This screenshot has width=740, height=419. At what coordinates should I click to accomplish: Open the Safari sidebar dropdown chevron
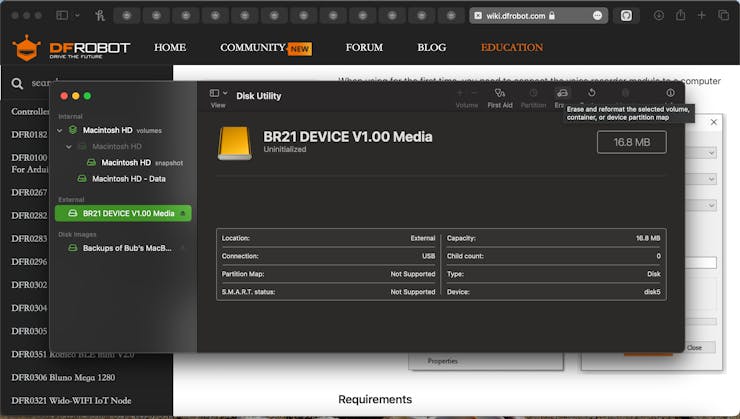(x=77, y=16)
